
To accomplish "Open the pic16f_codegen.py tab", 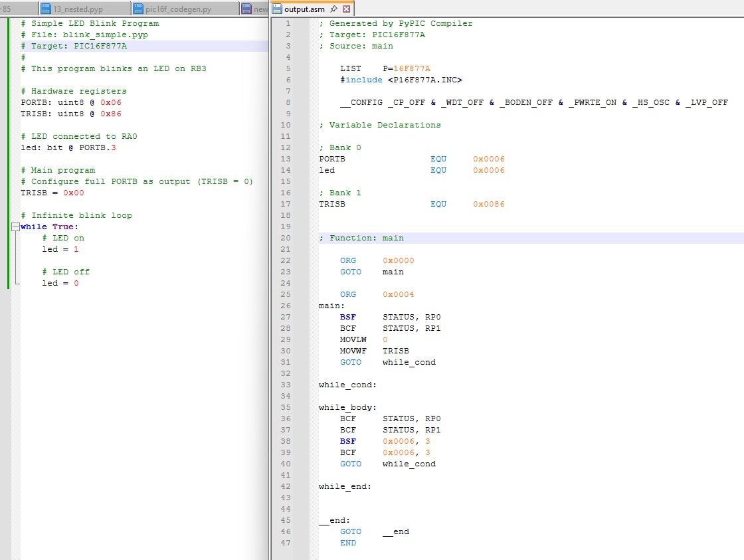I will pyautogui.click(x=179, y=9).
